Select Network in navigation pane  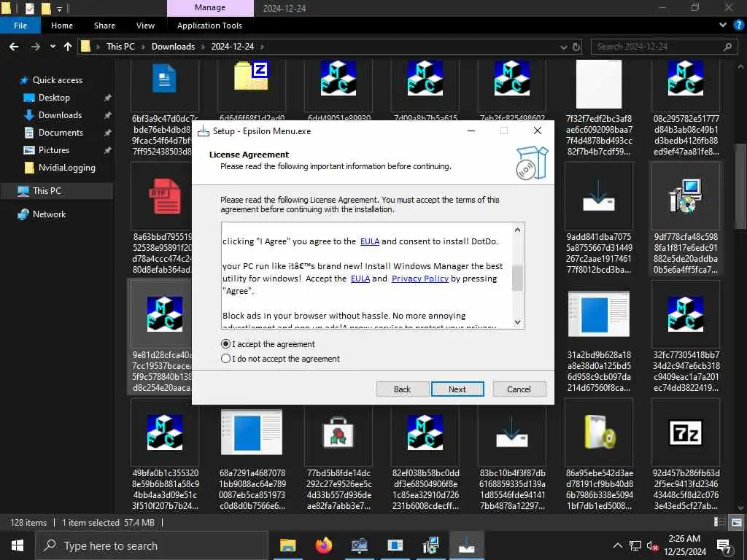[49, 214]
